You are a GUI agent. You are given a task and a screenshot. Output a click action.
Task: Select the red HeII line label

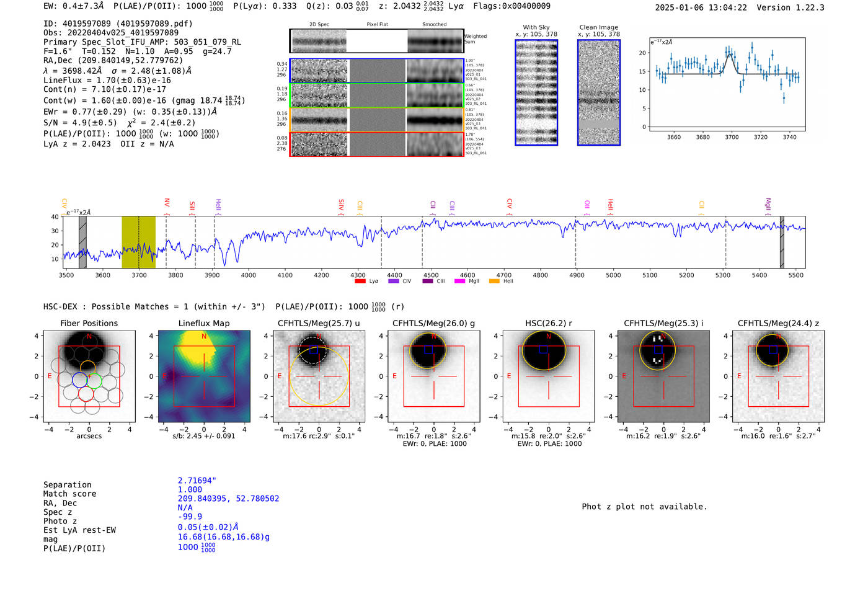[x=610, y=205]
